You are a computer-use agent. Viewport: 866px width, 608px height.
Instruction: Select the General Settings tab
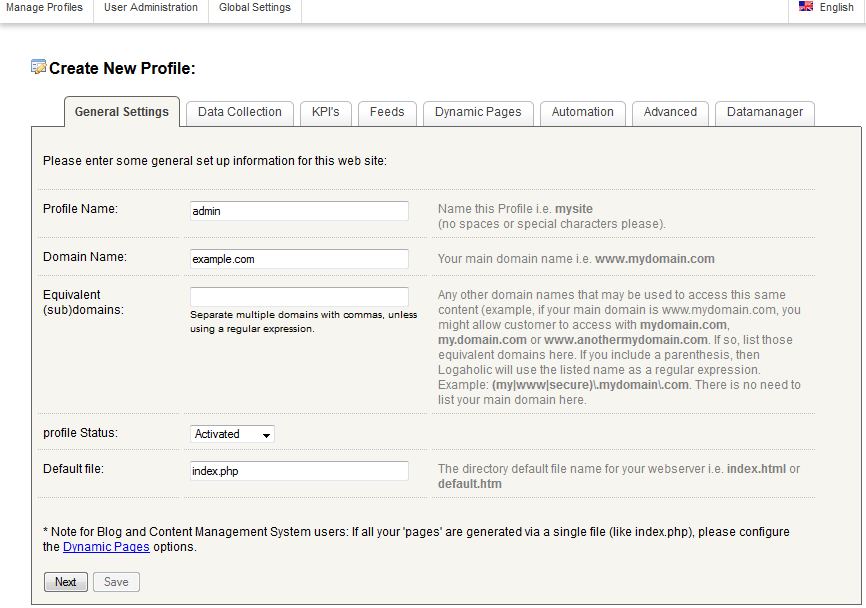click(x=122, y=112)
